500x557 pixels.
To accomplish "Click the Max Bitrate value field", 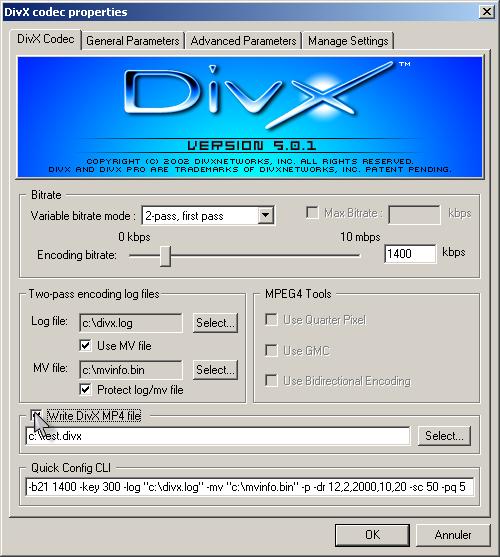I will 414,215.
